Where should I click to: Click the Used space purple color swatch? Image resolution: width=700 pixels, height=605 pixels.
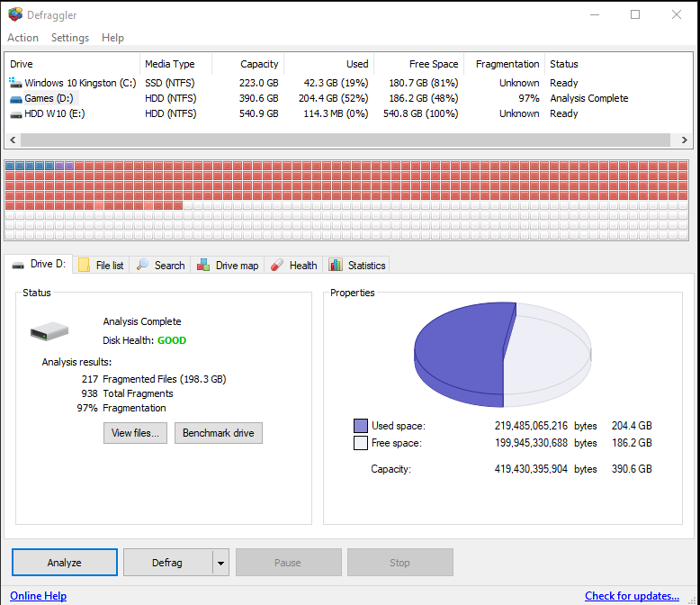point(360,425)
